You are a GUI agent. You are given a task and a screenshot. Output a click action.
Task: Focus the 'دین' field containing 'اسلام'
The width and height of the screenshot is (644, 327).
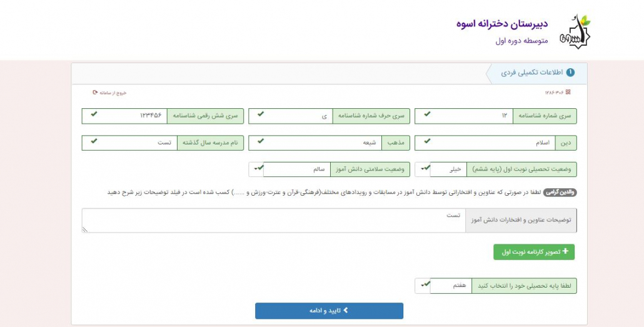pyautogui.click(x=485, y=143)
